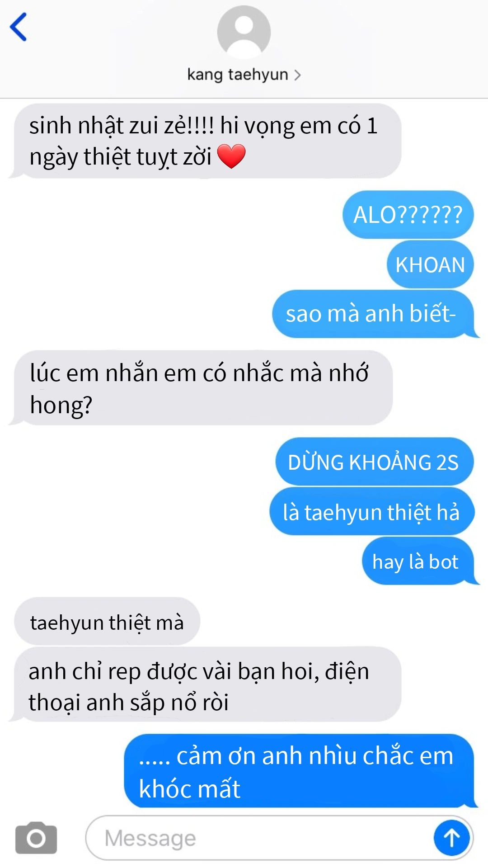
Task: Select the 'taehyun thiệt mà' gray bubble
Action: coord(107,622)
